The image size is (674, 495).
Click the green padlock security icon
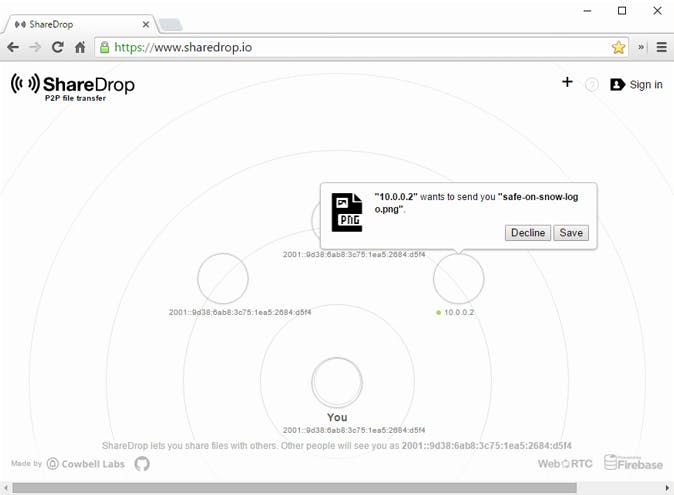point(104,47)
